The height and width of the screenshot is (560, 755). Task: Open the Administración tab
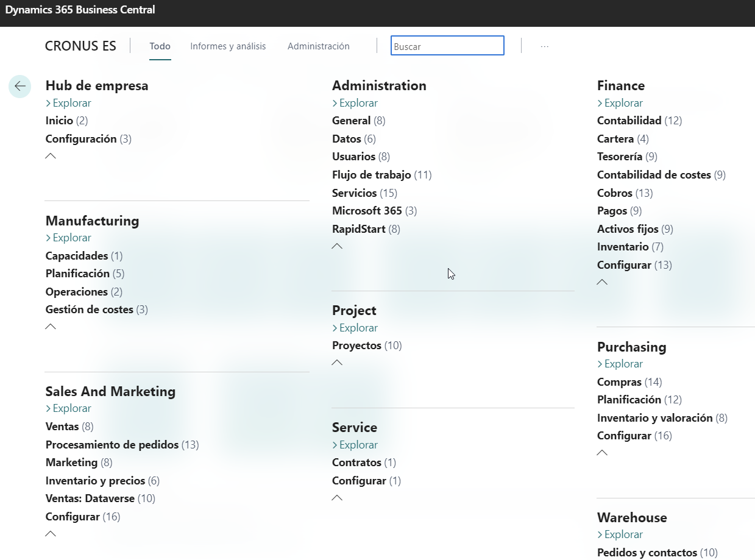tap(319, 46)
